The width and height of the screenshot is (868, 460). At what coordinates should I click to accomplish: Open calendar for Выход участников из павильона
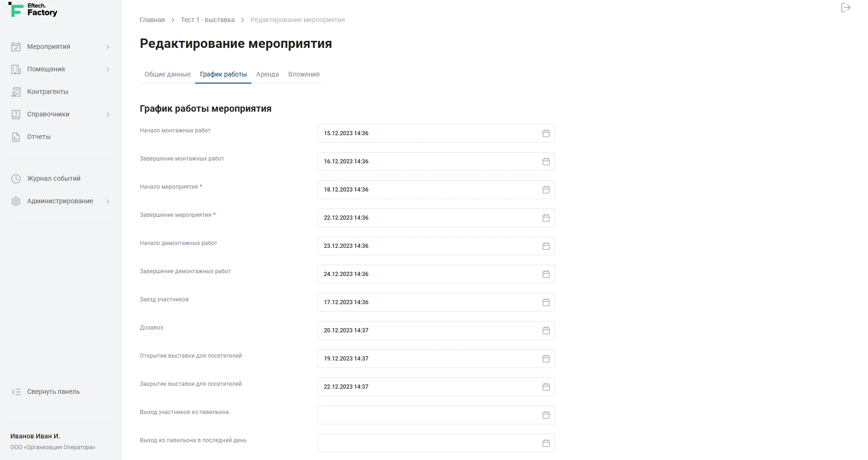pyautogui.click(x=546, y=415)
